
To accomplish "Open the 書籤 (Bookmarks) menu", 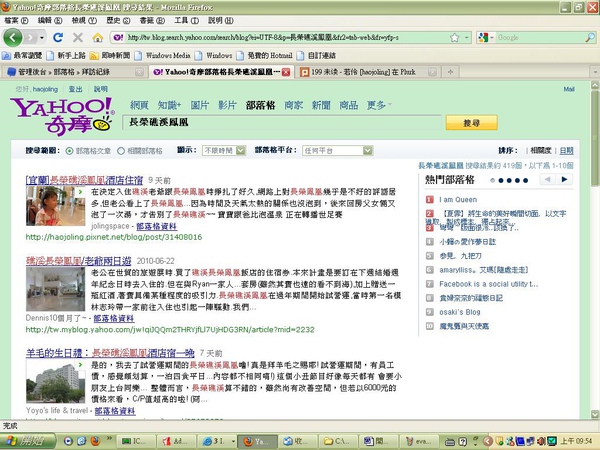I will [x=152, y=20].
